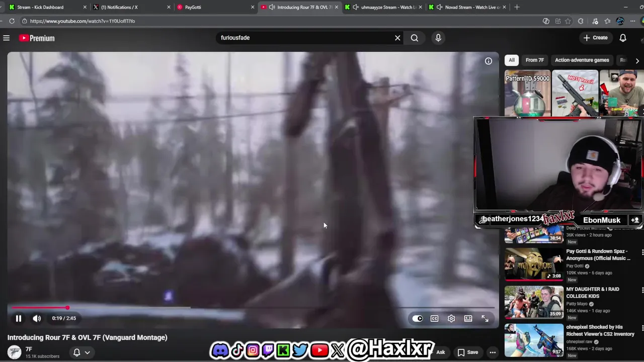Screen dimensions: 644x362
Task: Open the MY DAUGHTER & I RAID thumbnail
Action: pyautogui.click(x=534, y=302)
